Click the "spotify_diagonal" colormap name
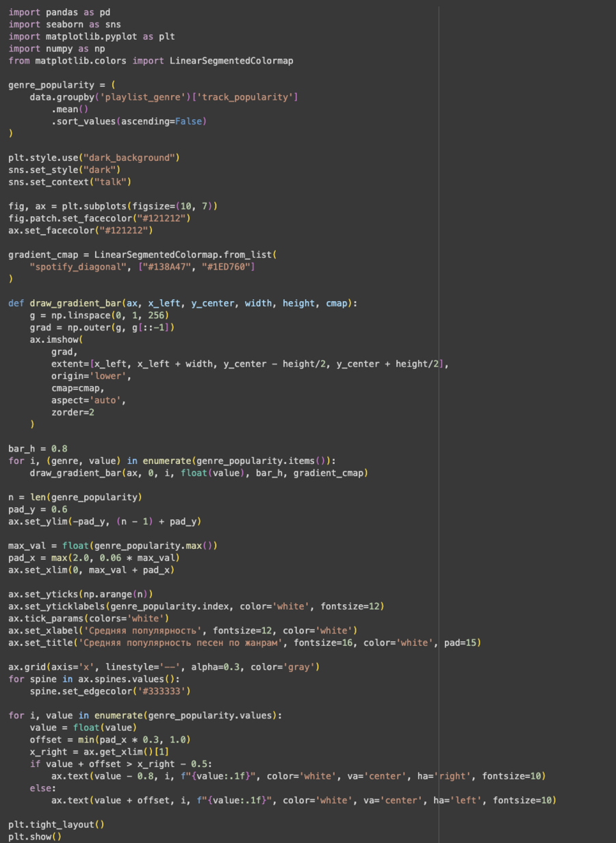The height and width of the screenshot is (843, 616). [x=77, y=267]
